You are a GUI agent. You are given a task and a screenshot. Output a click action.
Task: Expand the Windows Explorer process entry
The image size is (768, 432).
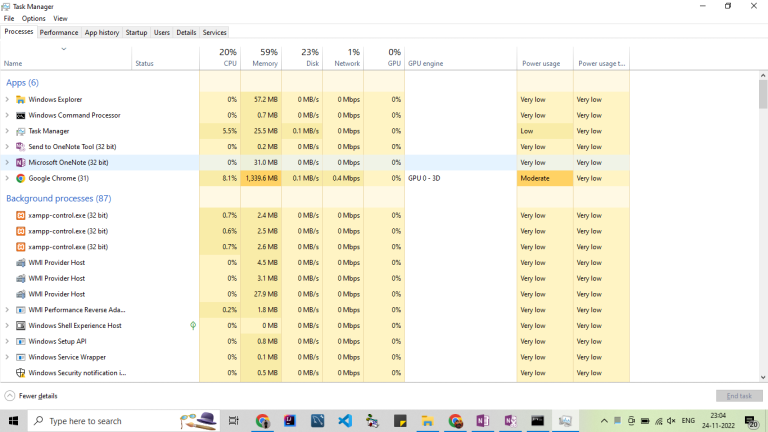[8, 99]
